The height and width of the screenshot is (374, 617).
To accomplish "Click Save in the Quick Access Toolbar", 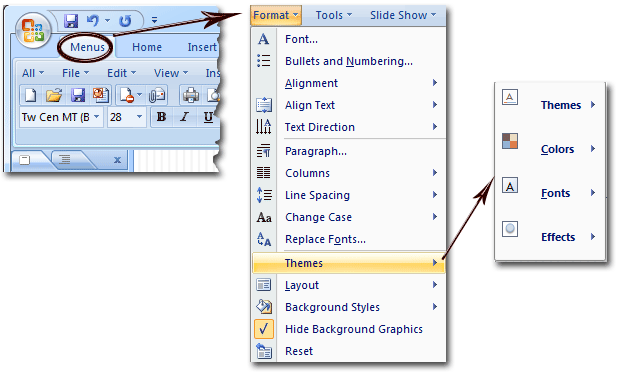I will tap(71, 20).
